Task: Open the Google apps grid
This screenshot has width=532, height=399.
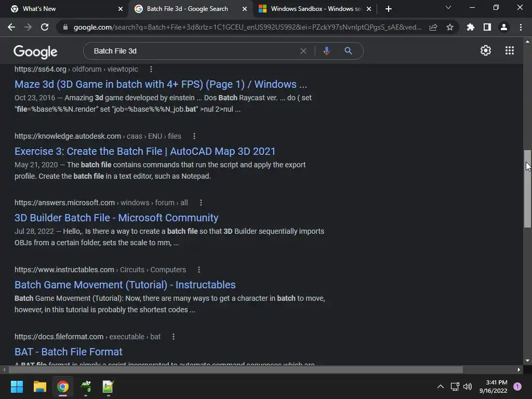Action: point(510,50)
